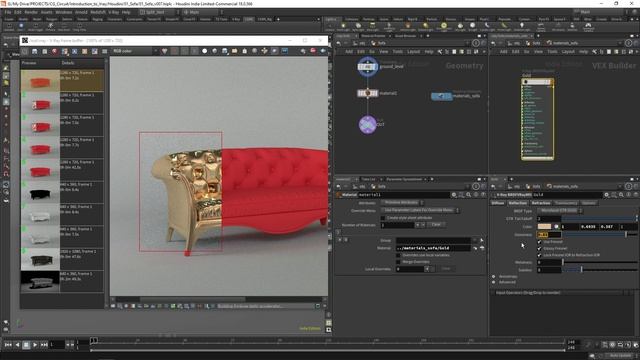The width and height of the screenshot is (640, 360).
Task: Open the RGB color channel dropdown
Action: pos(135,51)
